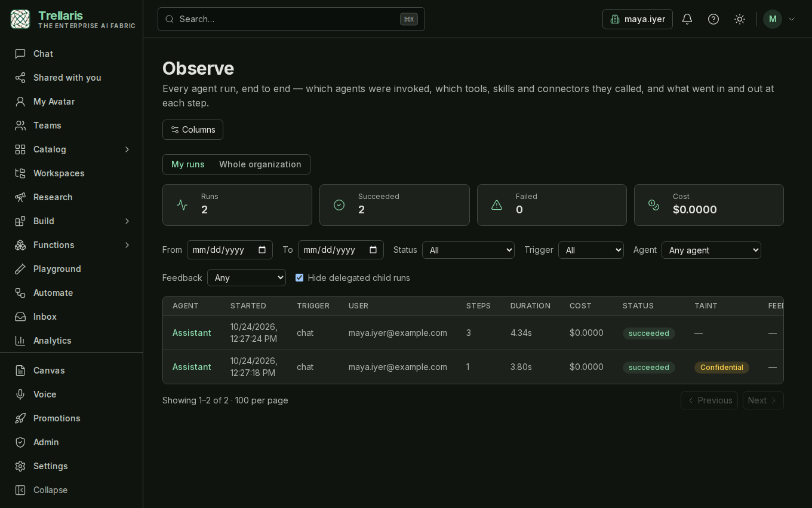Click the Workspaces folder-tree icon
The height and width of the screenshot is (508, 812).
[x=20, y=173]
